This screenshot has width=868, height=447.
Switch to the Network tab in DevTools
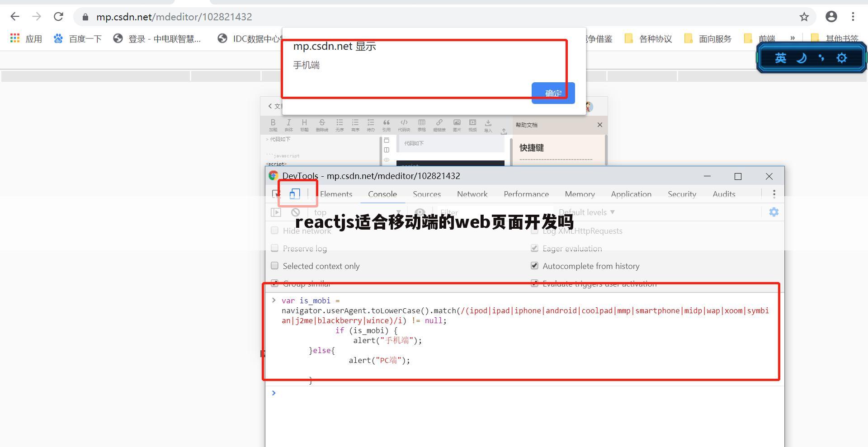point(472,194)
